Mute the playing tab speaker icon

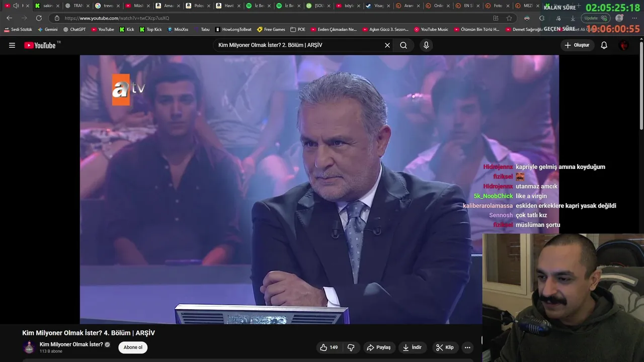[16, 6]
